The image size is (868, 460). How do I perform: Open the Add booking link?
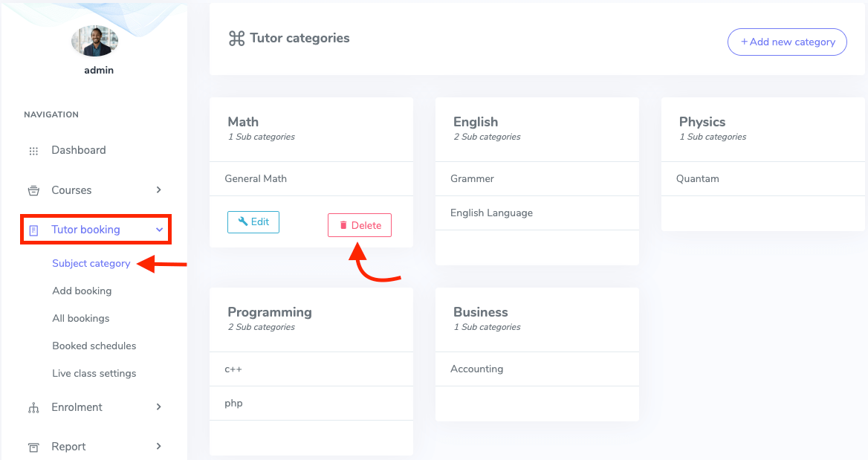point(82,291)
